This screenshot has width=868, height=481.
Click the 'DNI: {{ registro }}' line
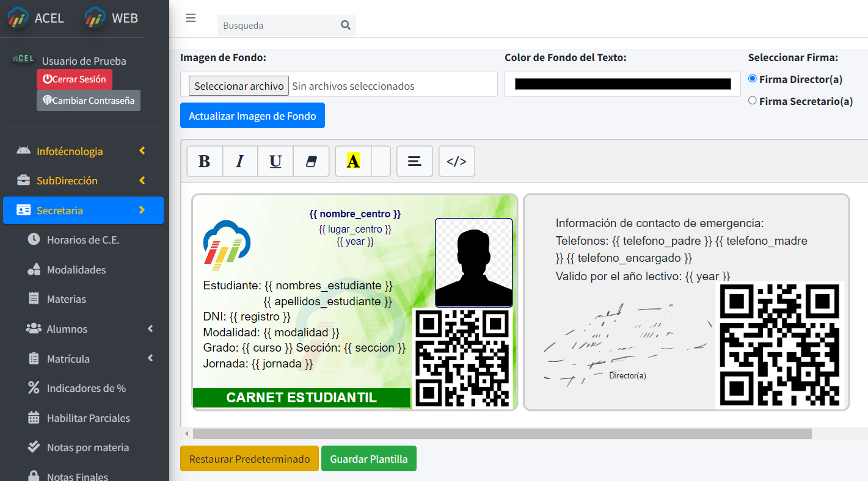[247, 316]
